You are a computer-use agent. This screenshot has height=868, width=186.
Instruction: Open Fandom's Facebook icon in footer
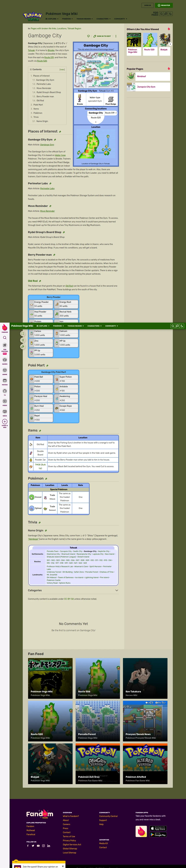pos(28,845)
